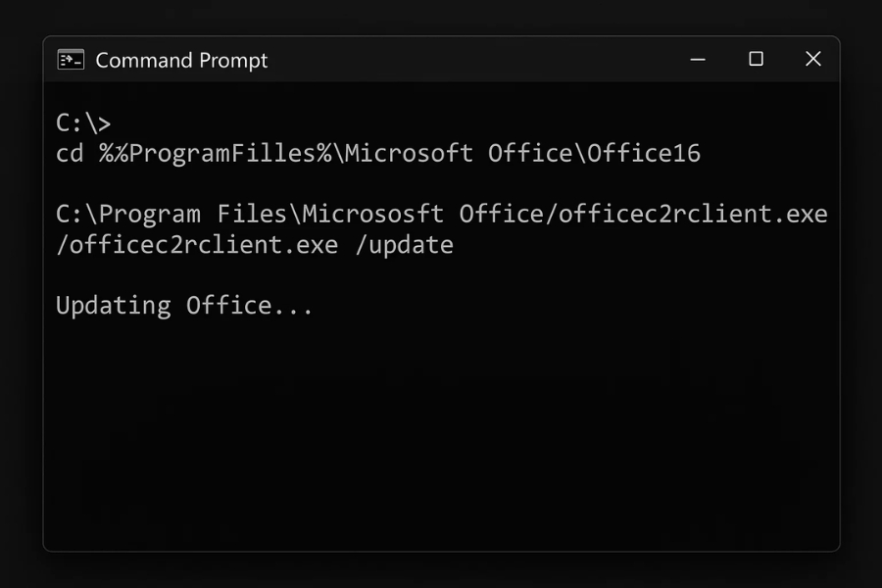This screenshot has width=882, height=588.
Task: Minimize the Command Prompt window
Action: click(x=698, y=60)
